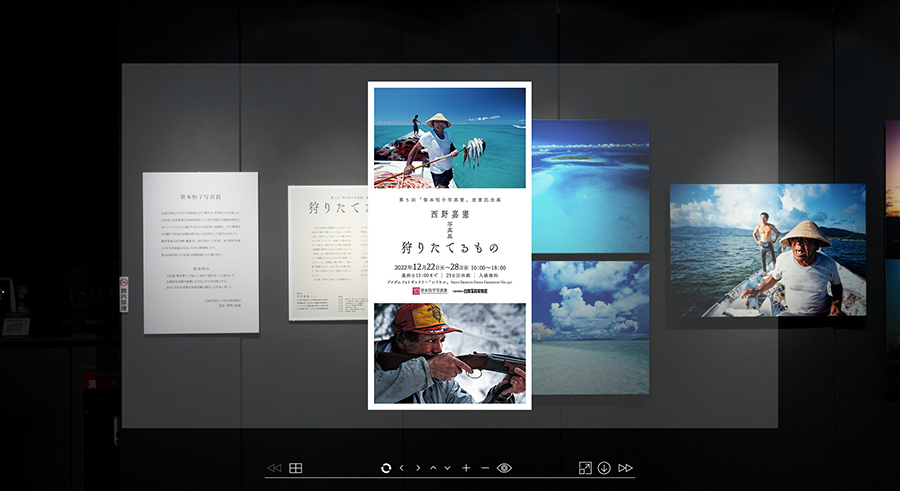Enter fullscreen mode
The height and width of the screenshot is (491, 900).
click(586, 468)
